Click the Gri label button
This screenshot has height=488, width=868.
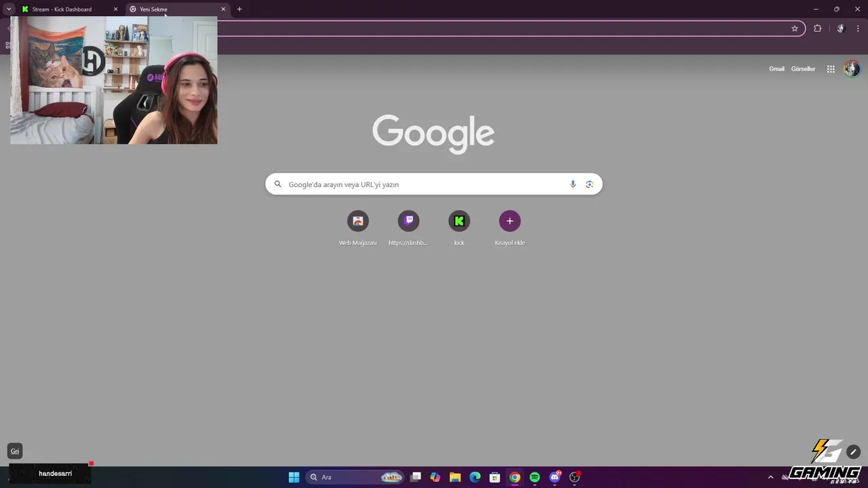click(15, 451)
